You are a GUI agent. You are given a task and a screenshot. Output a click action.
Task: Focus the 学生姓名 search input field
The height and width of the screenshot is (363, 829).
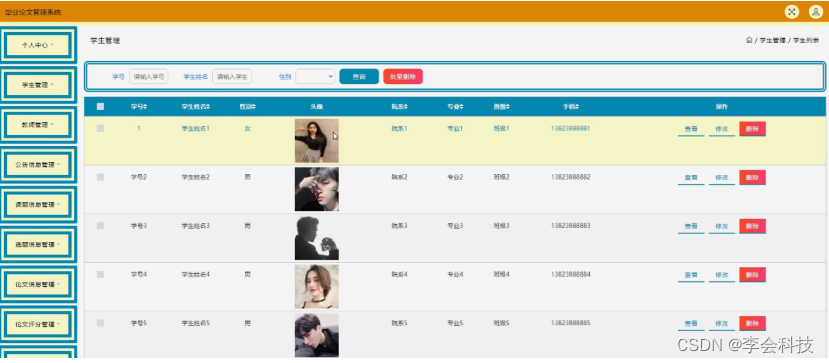tap(232, 77)
